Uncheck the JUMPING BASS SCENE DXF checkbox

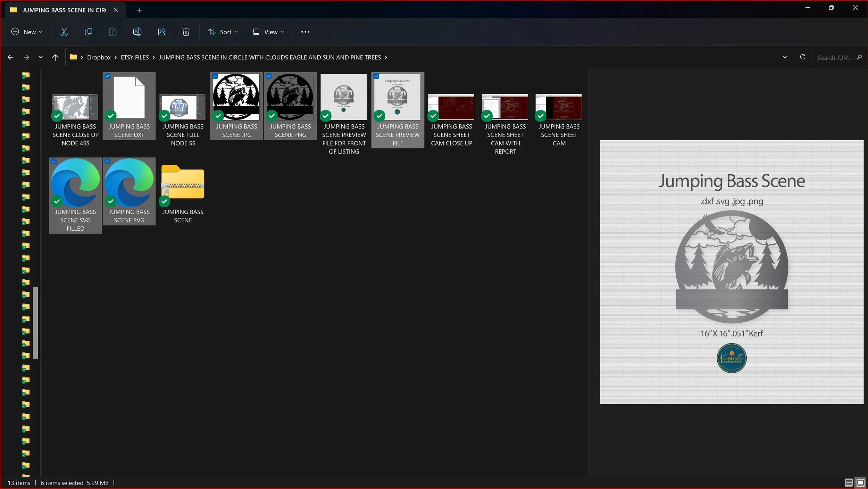(x=108, y=76)
